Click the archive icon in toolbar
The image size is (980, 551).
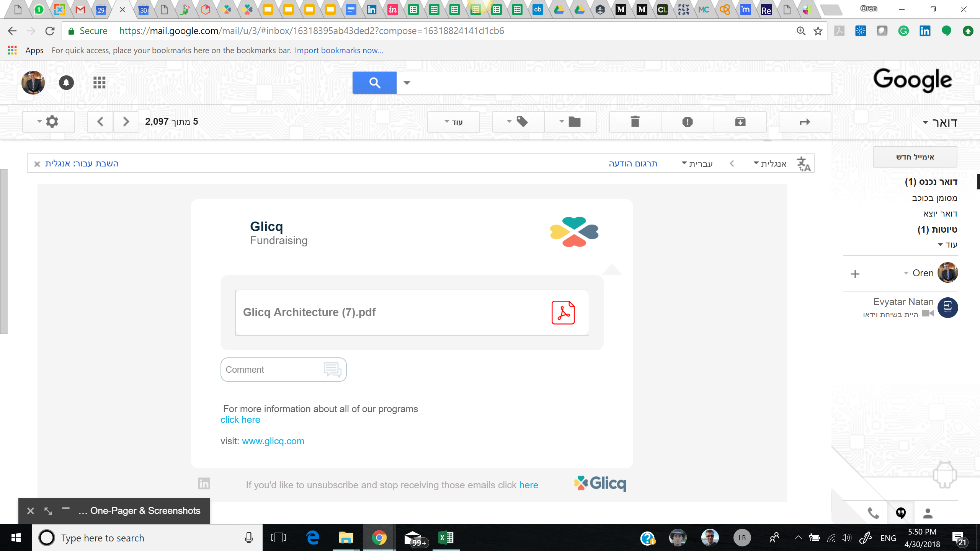[740, 122]
